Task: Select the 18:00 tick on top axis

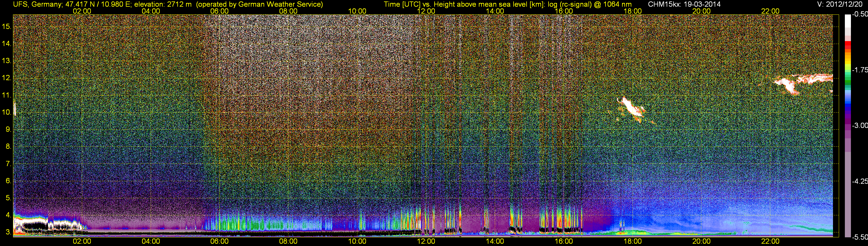Action: 632,11
